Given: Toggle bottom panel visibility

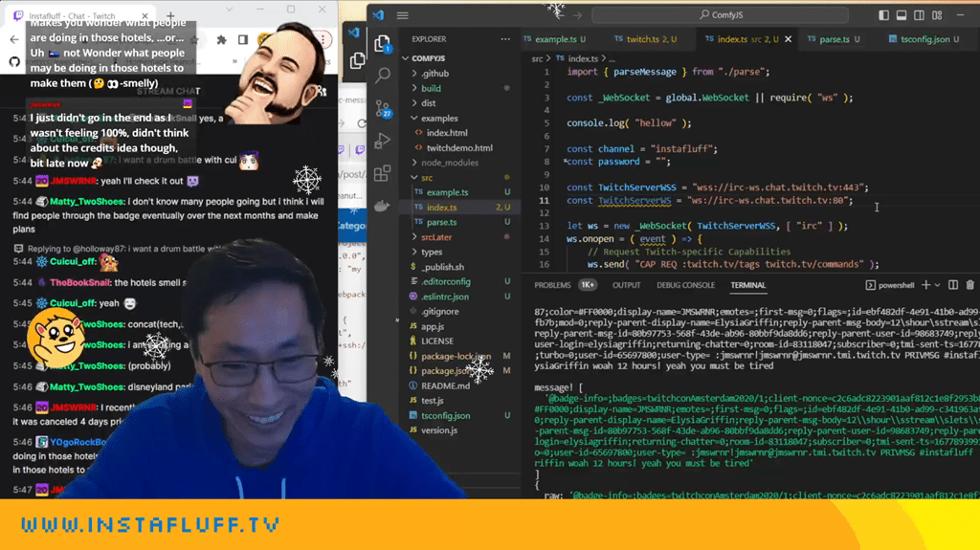Looking at the screenshot, I should 902,15.
